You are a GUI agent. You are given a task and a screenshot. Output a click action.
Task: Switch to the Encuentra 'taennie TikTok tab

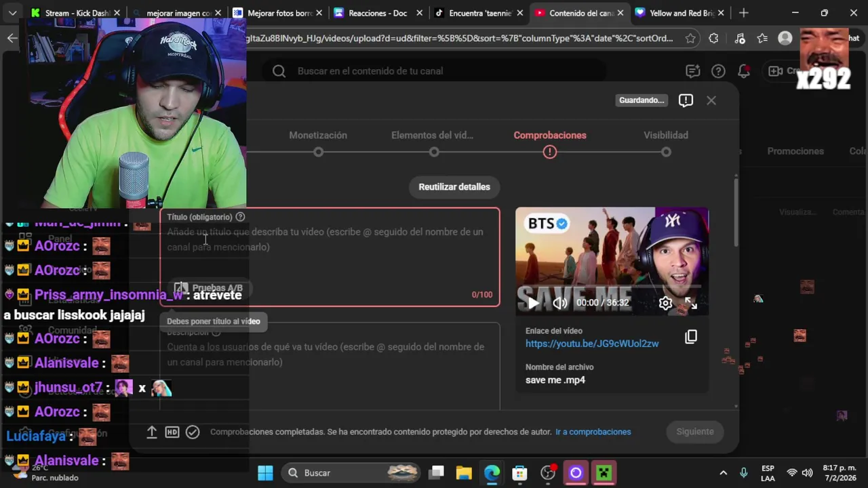[x=478, y=13]
